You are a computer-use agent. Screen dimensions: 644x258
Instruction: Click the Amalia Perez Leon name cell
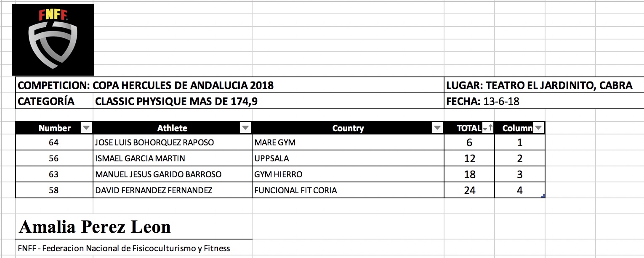point(95,227)
